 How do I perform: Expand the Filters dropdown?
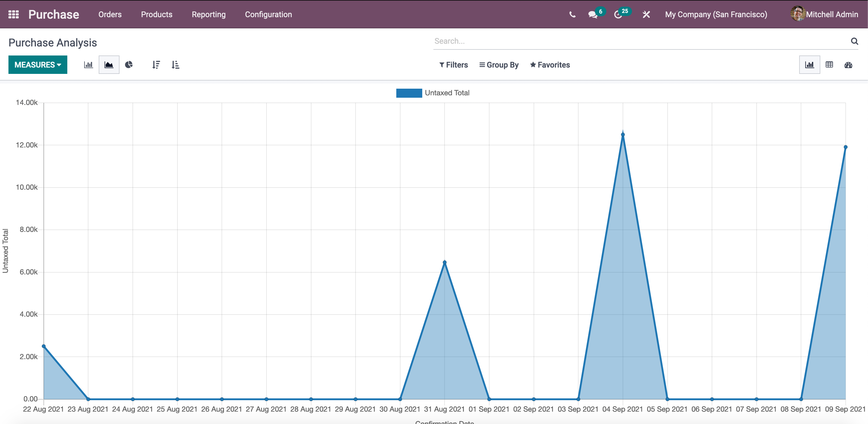pos(454,65)
